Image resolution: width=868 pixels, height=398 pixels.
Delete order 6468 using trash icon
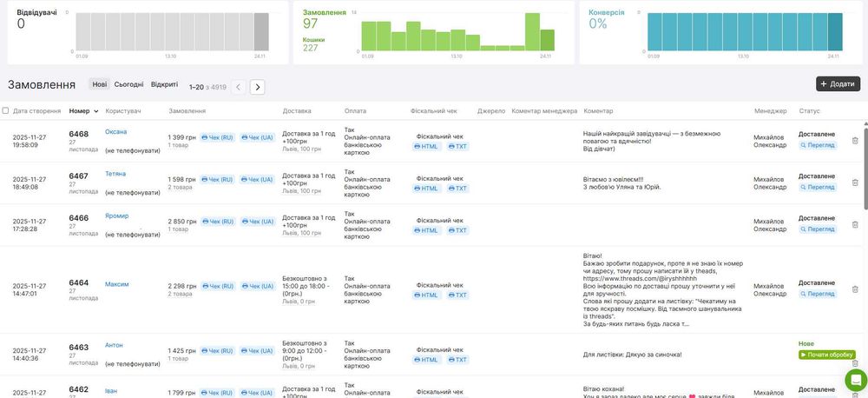click(x=855, y=141)
